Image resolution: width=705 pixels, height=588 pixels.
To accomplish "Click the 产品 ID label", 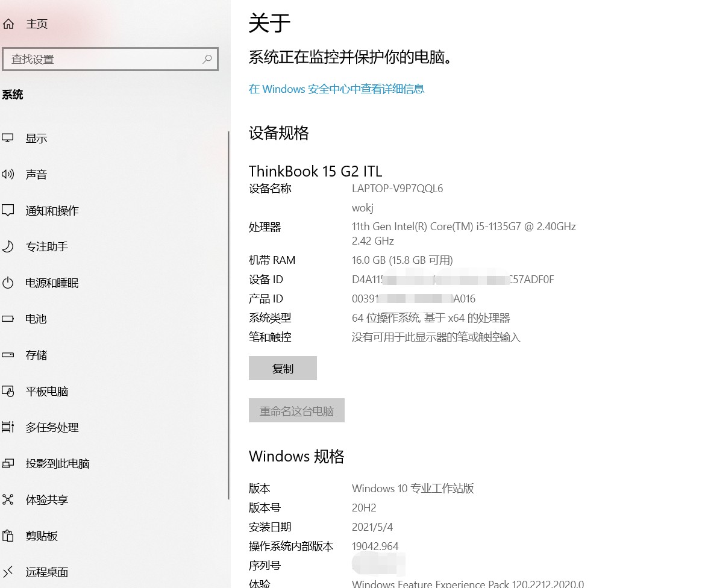I will pos(266,299).
